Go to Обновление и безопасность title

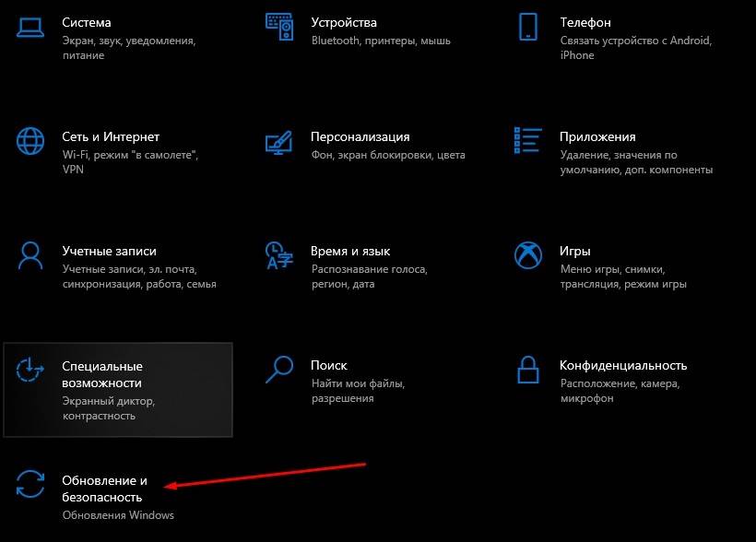point(104,489)
